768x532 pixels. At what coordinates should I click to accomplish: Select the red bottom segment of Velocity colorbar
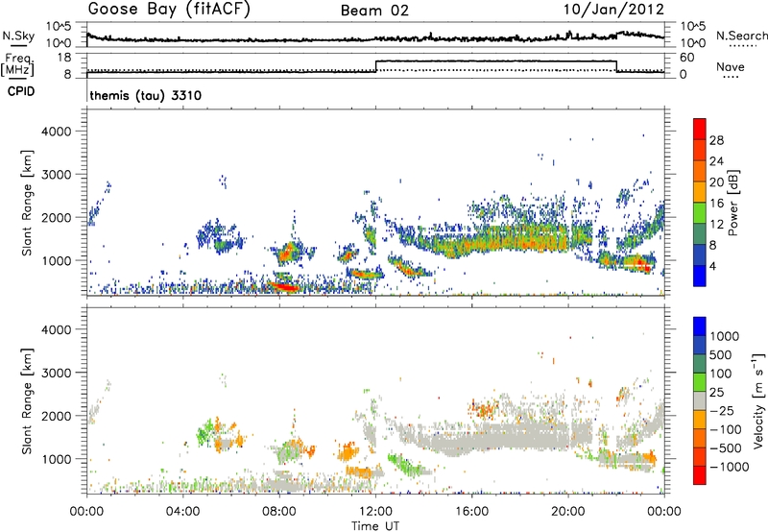pyautogui.click(x=700, y=475)
